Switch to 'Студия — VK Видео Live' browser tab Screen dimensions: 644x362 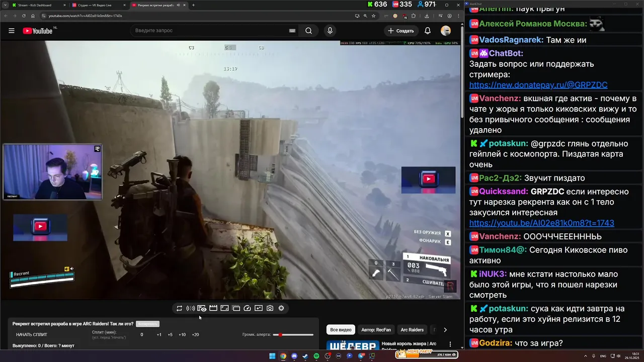[99, 5]
